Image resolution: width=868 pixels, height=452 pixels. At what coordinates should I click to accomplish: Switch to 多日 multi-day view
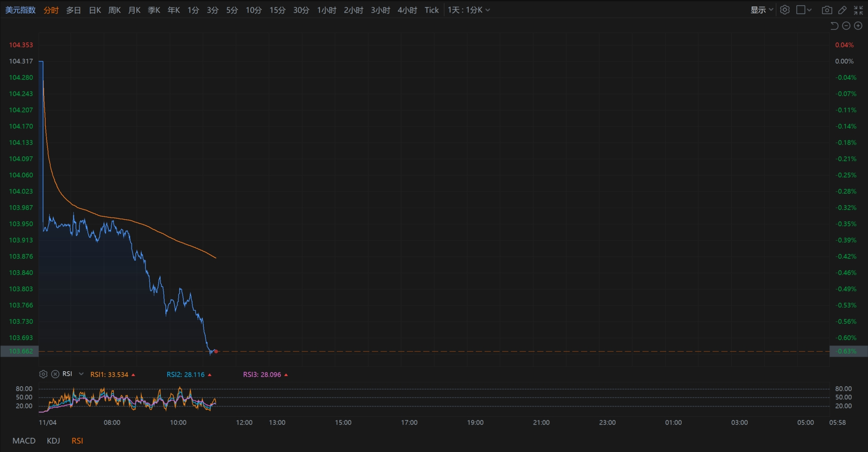[x=73, y=10]
